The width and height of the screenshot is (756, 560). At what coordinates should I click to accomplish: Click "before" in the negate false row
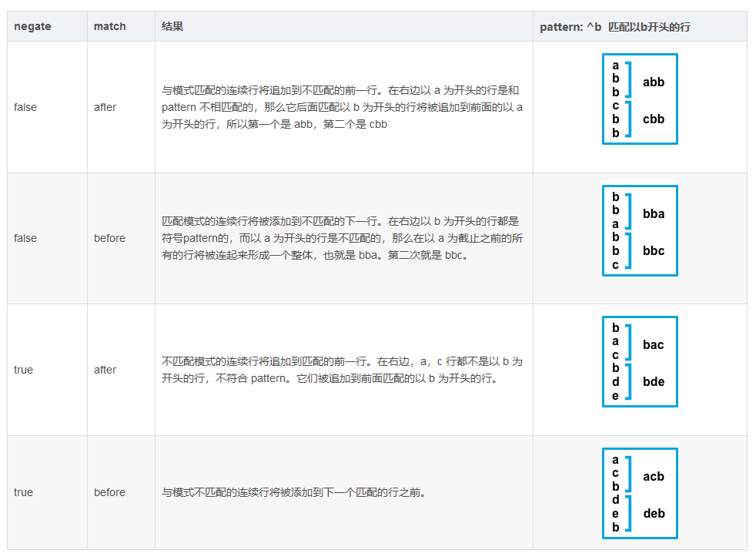click(x=109, y=238)
